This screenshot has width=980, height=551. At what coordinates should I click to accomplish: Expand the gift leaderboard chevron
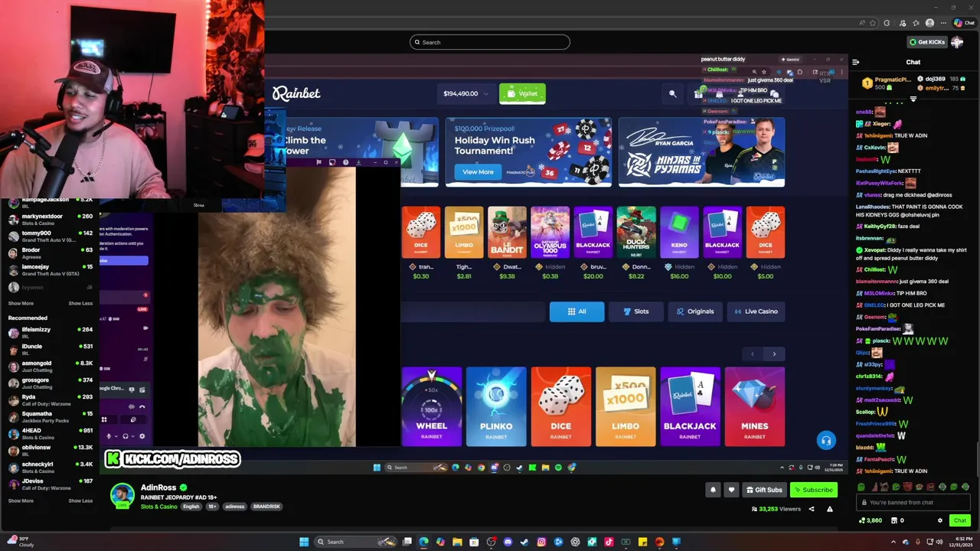[x=913, y=99]
